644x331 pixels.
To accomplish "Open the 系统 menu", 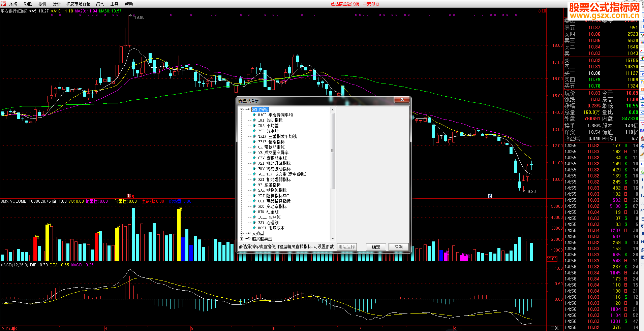I will click(x=13, y=4).
